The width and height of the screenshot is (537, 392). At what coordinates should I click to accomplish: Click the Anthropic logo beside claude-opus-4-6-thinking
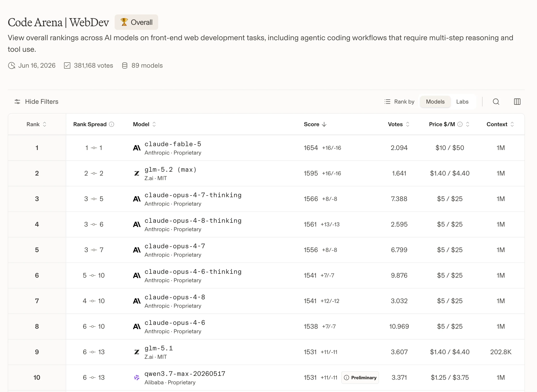[137, 275]
